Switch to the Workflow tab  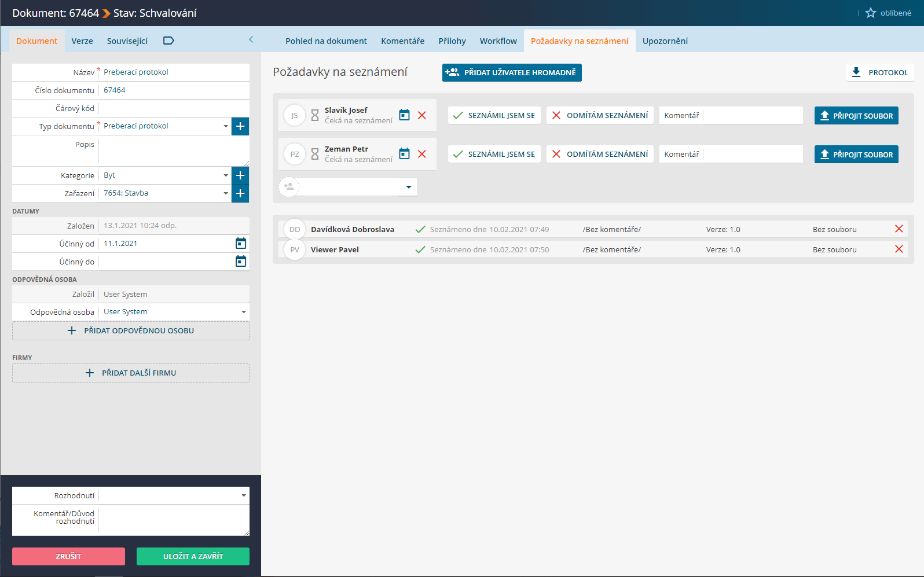click(x=498, y=41)
